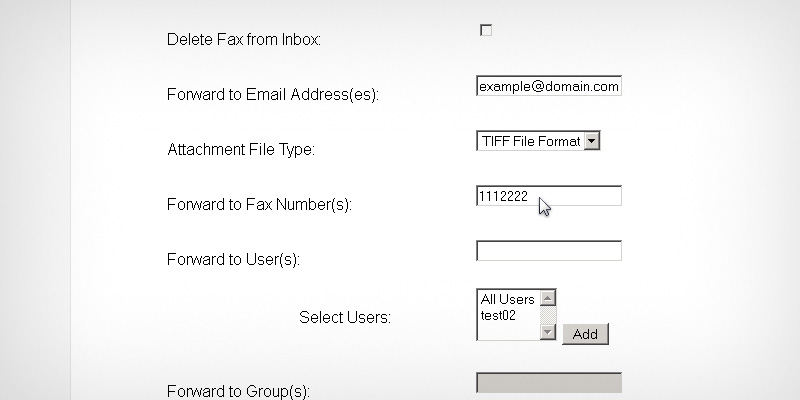This screenshot has width=800, height=400.
Task: Select test02 in the Select Users list
Action: (497, 315)
